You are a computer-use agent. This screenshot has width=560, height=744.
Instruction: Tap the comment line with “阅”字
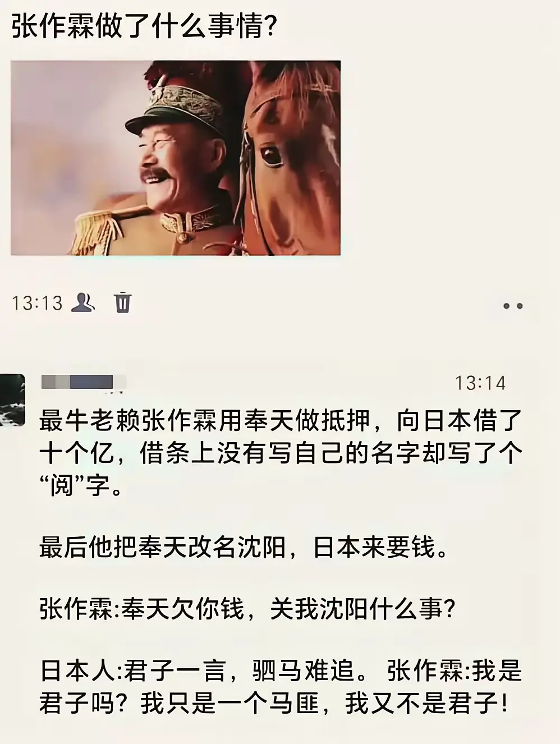[81, 485]
